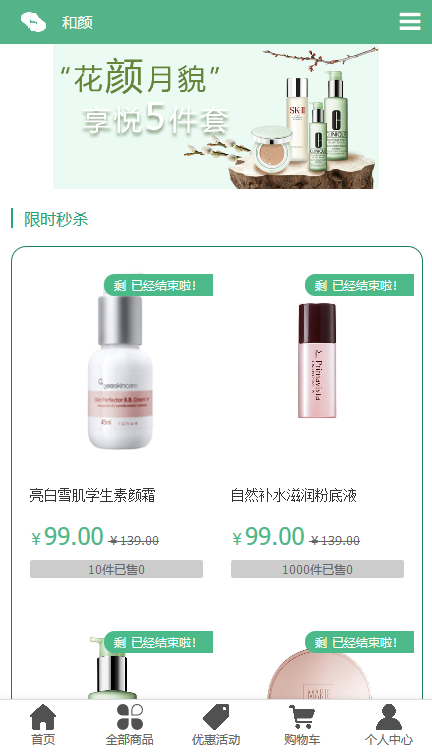Click the 和颜 shop title

click(x=77, y=22)
